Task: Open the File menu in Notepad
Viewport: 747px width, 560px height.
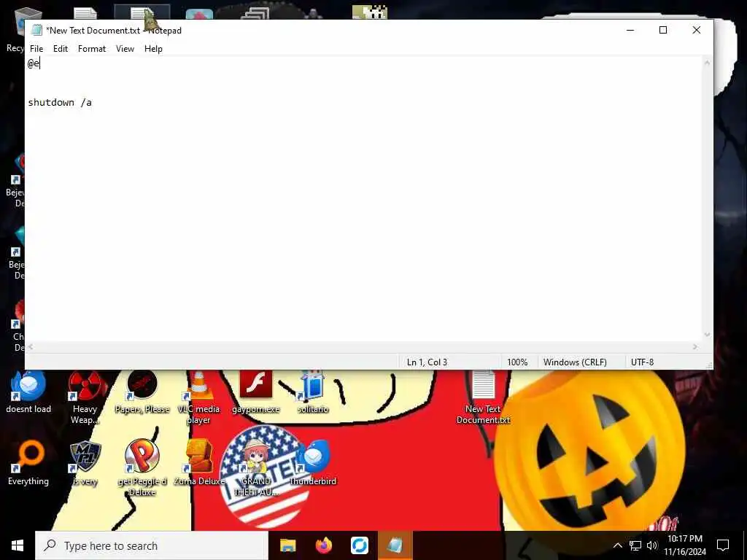Action: click(x=36, y=49)
